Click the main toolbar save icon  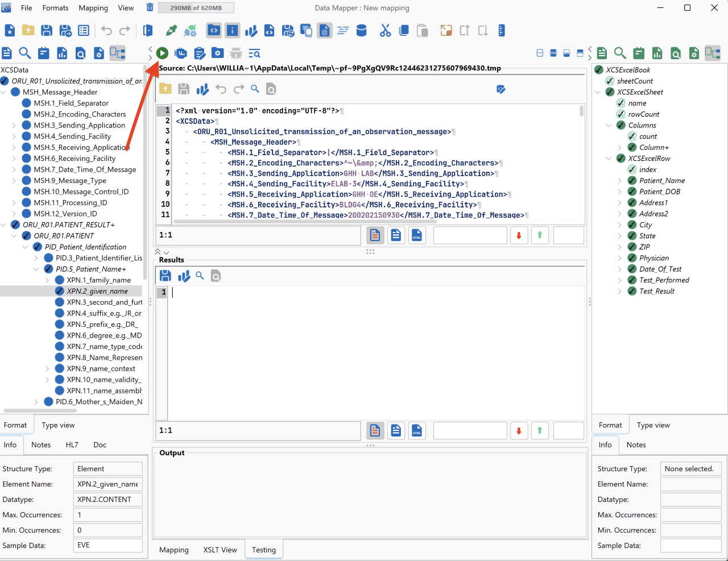[x=47, y=31]
